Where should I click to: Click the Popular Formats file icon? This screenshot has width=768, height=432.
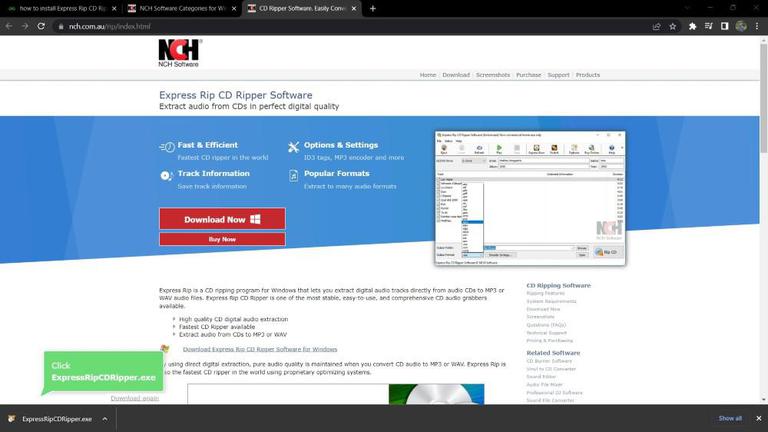[x=293, y=175]
